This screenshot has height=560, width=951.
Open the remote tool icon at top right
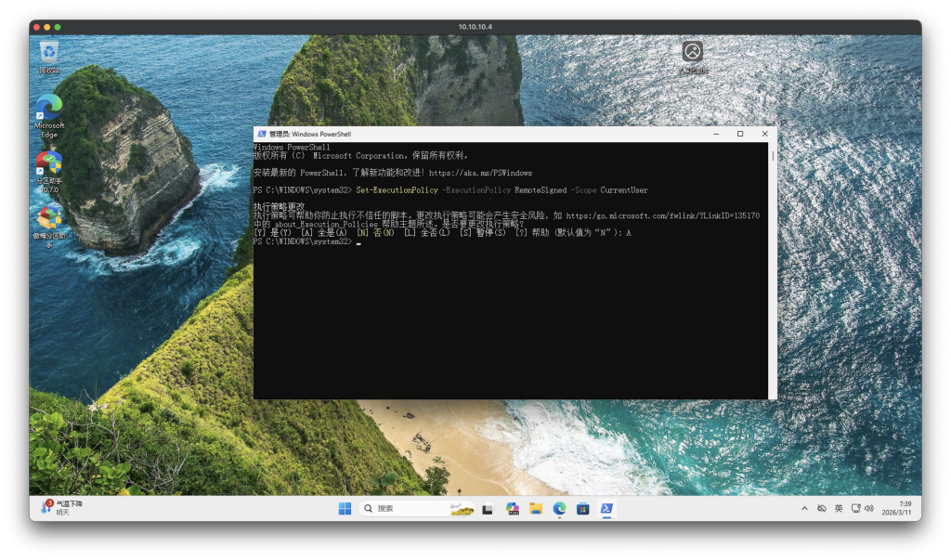[x=692, y=51]
